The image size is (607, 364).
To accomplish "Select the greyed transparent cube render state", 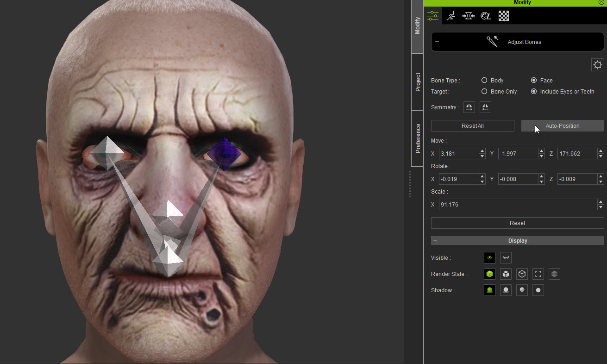I will 555,274.
